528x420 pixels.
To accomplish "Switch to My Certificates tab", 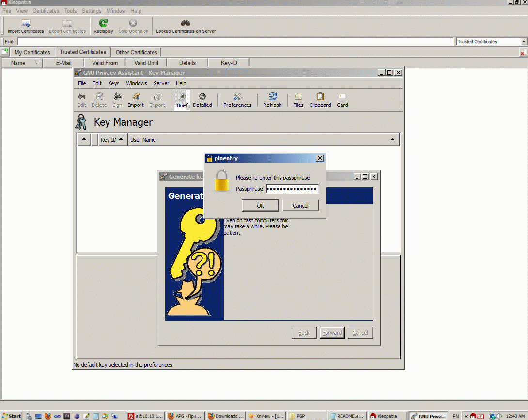I will 32,52.
